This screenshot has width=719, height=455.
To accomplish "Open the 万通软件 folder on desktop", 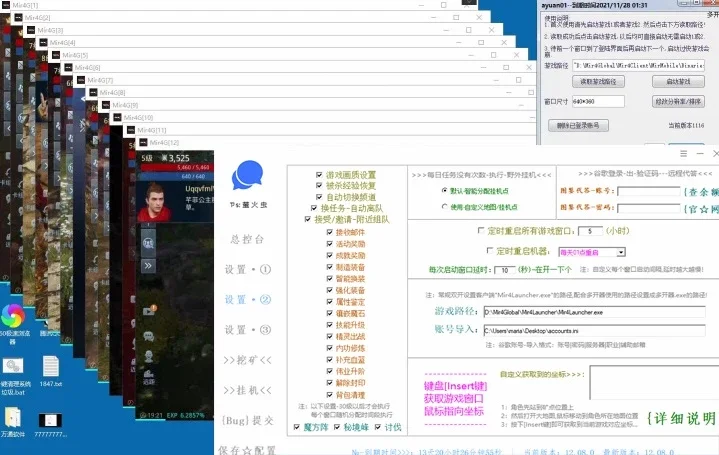I will [12, 417].
